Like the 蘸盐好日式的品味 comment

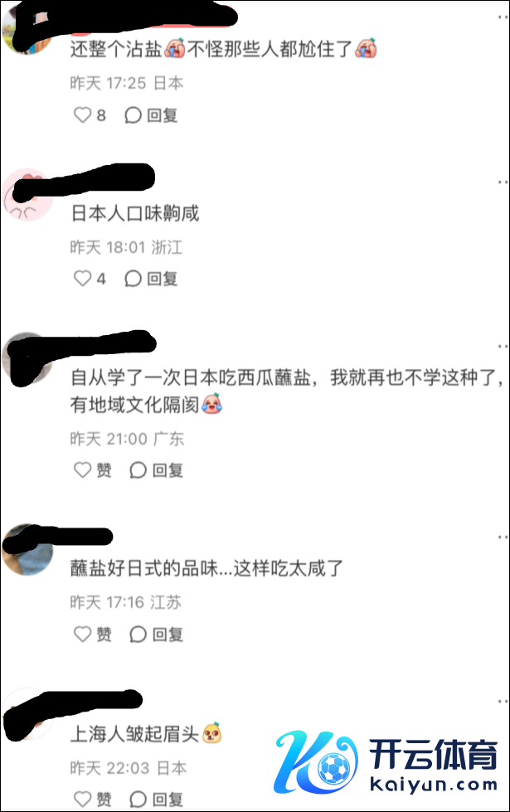click(x=82, y=634)
